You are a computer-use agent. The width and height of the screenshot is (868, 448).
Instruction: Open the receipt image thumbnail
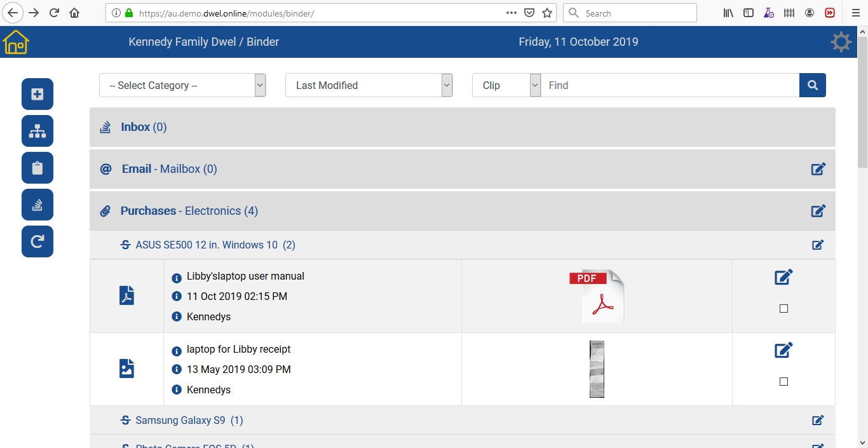(597, 369)
